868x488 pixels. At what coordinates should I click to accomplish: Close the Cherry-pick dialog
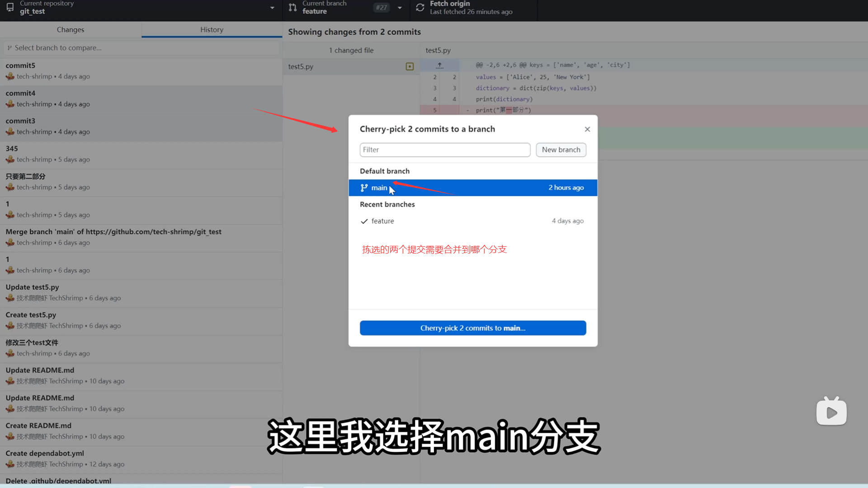coord(587,129)
